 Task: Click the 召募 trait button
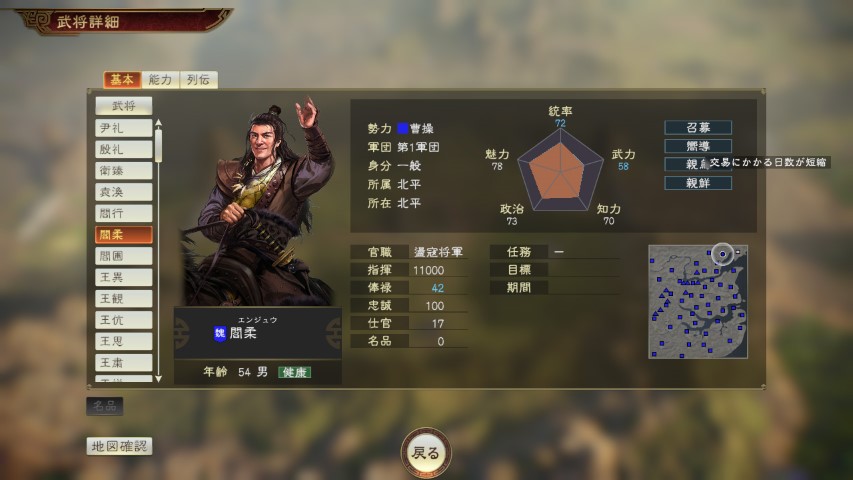tap(698, 128)
